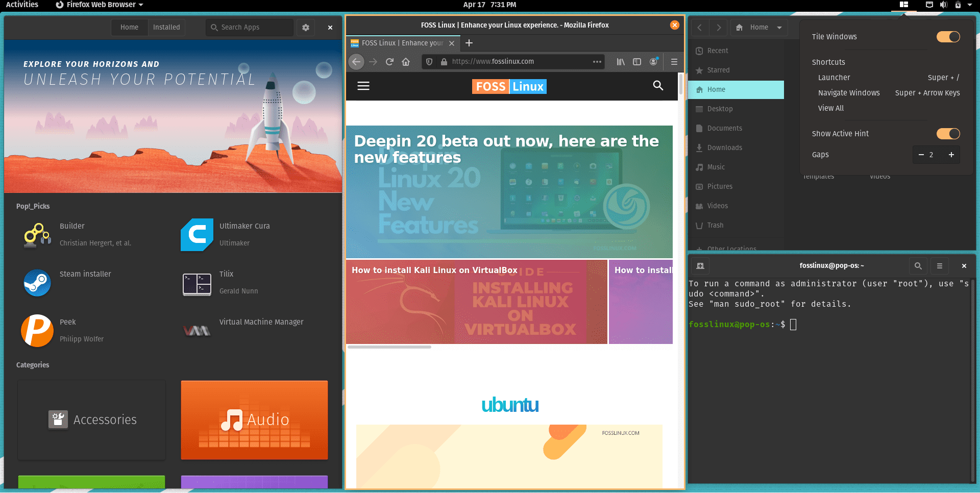Open Firefox page actions ellipsis menu
This screenshot has height=493, width=980.
click(x=597, y=62)
